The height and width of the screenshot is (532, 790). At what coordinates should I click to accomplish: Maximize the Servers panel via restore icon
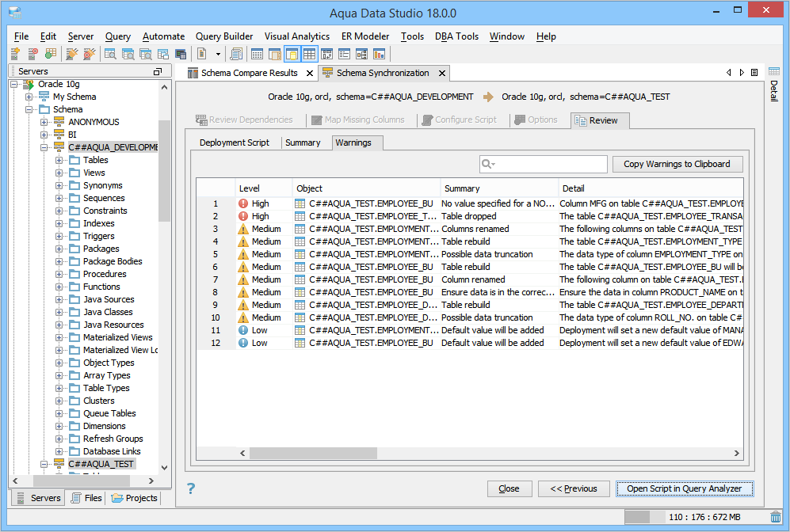point(158,71)
